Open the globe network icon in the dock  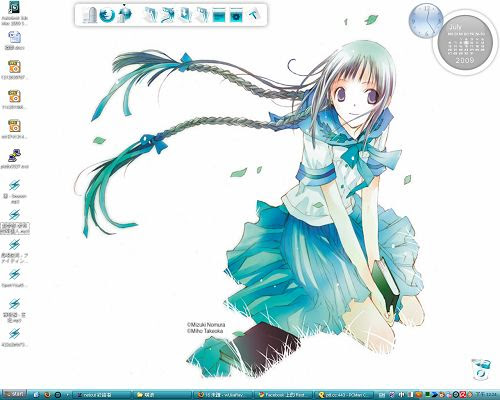pos(125,15)
